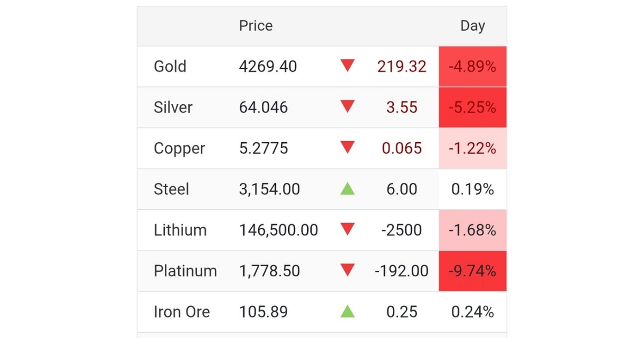The height and width of the screenshot is (338, 644).
Task: Sort by the Day column header
Action: (473, 26)
